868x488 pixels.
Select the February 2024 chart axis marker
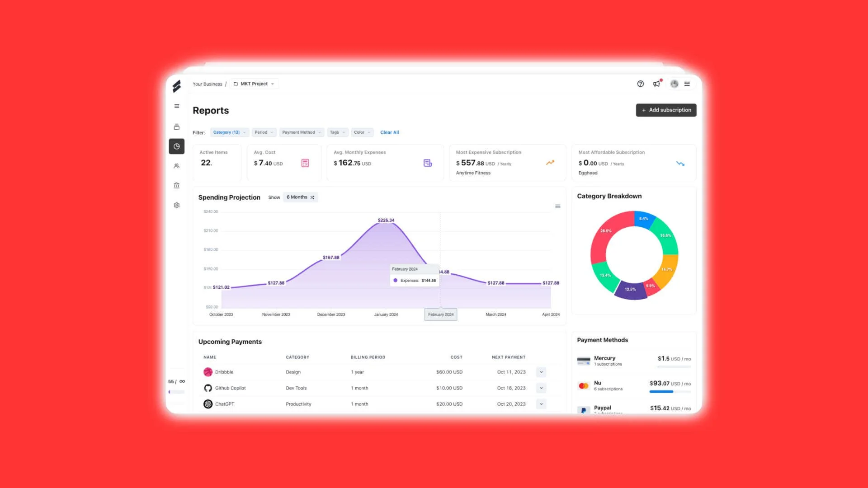(441, 314)
